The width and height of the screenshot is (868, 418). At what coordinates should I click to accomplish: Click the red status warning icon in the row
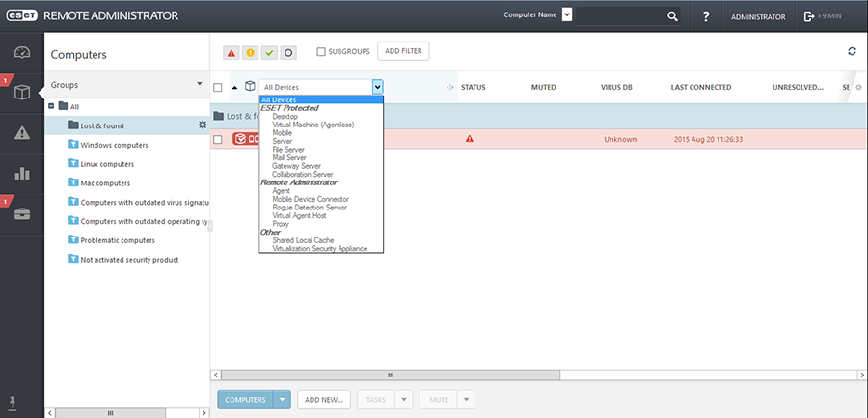[x=470, y=139]
